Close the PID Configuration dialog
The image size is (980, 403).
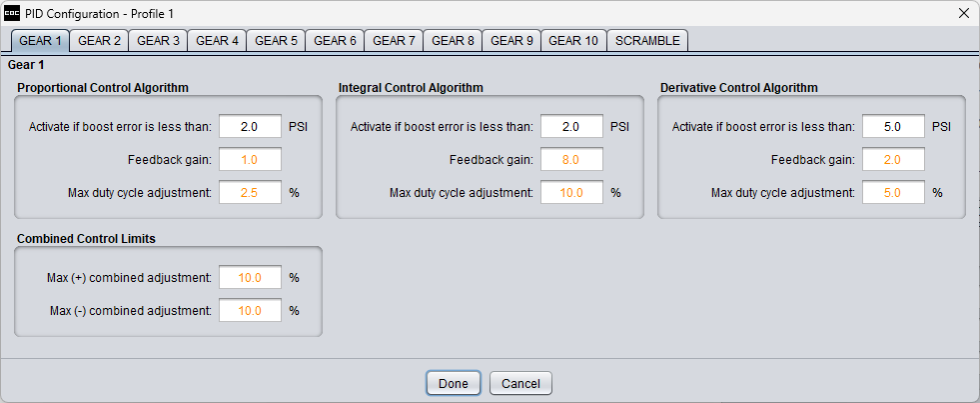pos(963,13)
